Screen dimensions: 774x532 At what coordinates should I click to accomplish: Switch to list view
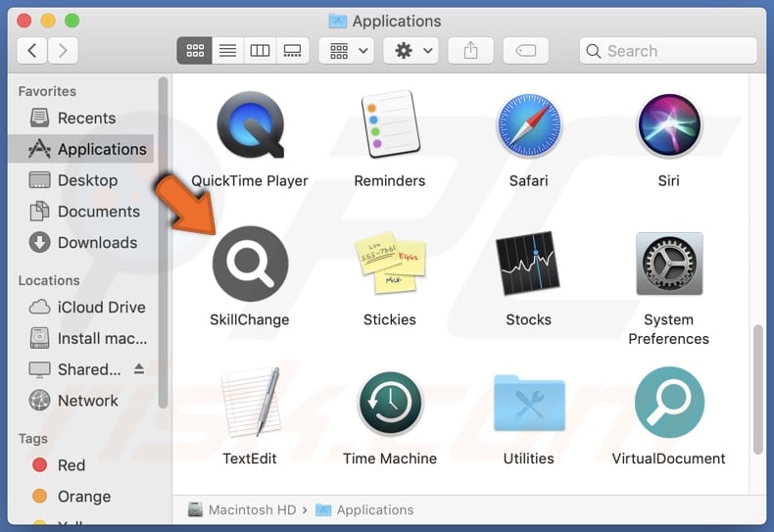[x=227, y=50]
